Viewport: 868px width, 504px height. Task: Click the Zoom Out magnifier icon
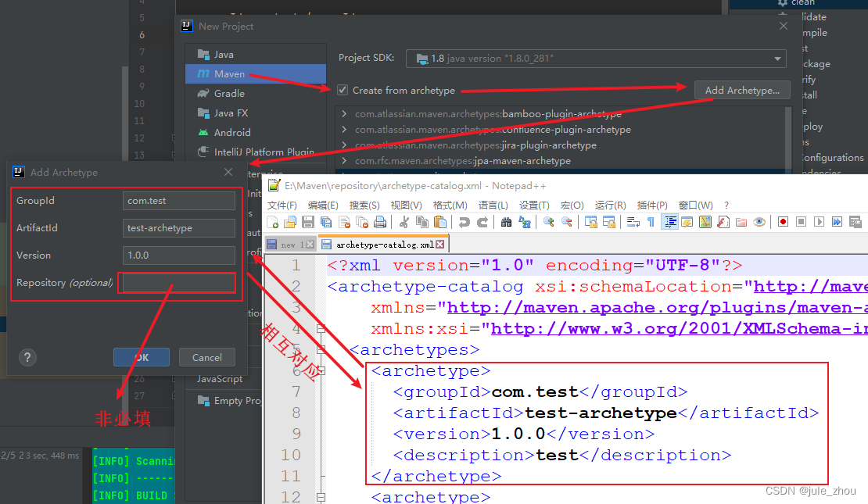click(567, 223)
